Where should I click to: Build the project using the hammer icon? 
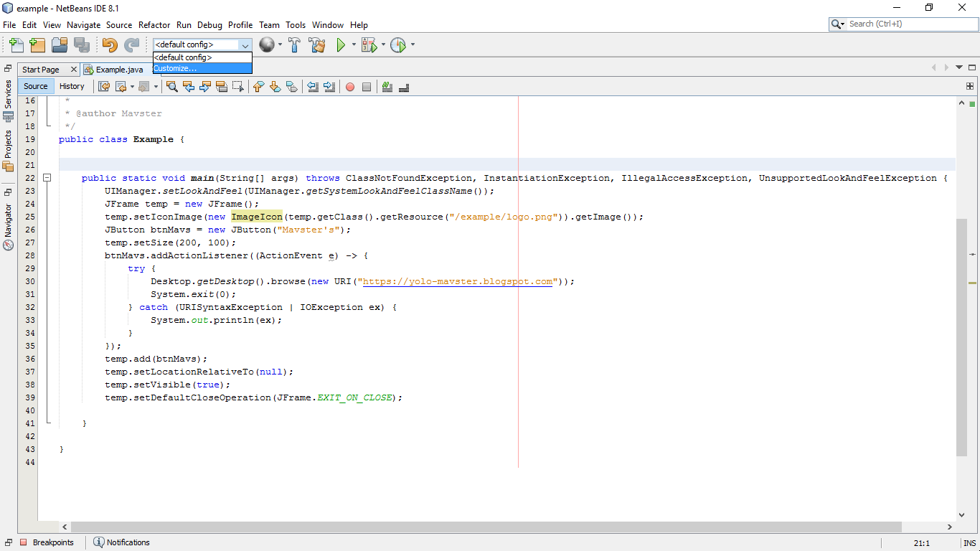pos(294,44)
